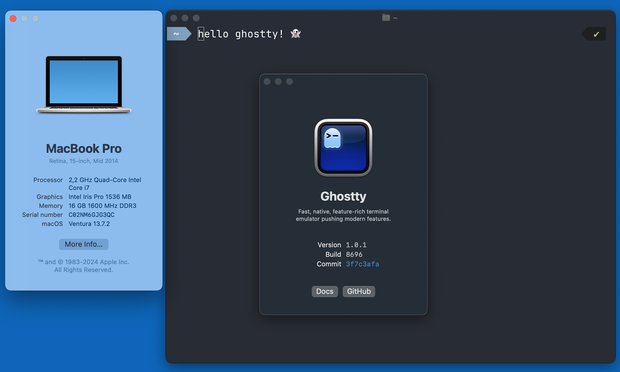Click the 'Commit' label in Ghostty About
Image resolution: width=620 pixels, height=372 pixels.
329,264
